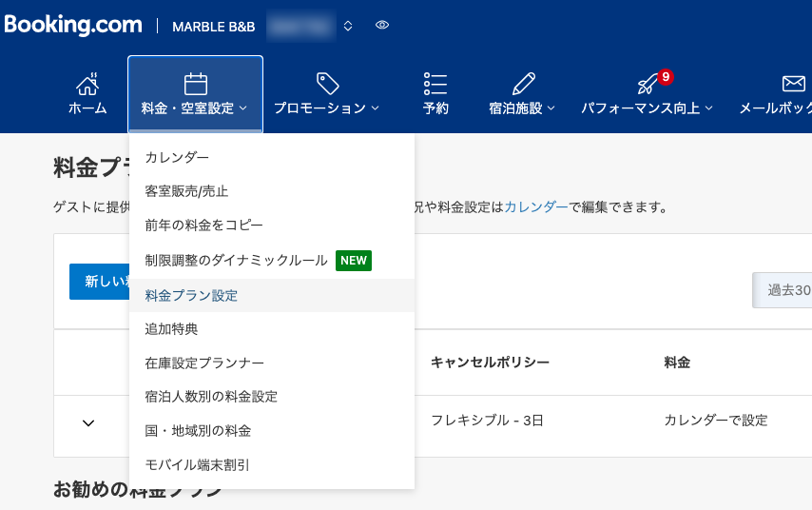This screenshot has height=510, width=812.
Task: Click the 宿泊施設 pencil icon
Action: pos(524,84)
